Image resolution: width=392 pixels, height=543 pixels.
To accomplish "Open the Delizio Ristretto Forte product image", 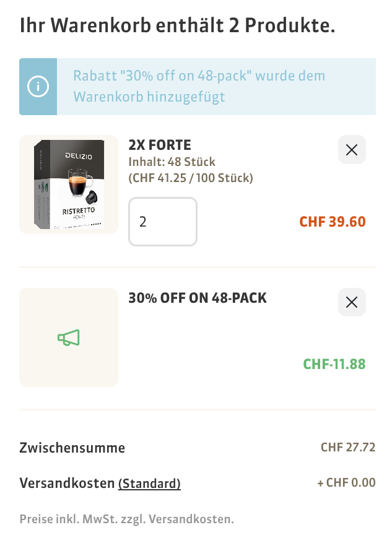I will tap(69, 185).
